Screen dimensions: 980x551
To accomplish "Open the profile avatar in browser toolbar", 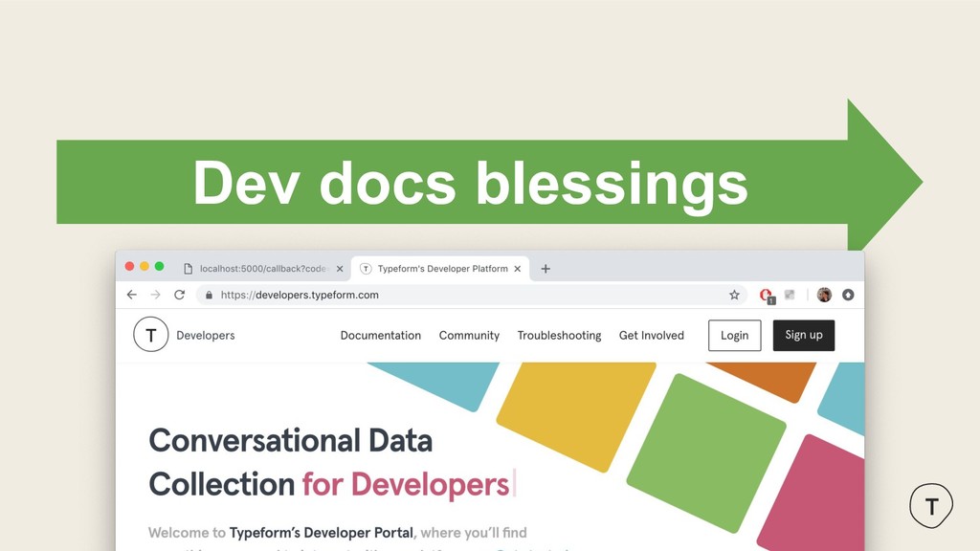I will pyautogui.click(x=824, y=295).
